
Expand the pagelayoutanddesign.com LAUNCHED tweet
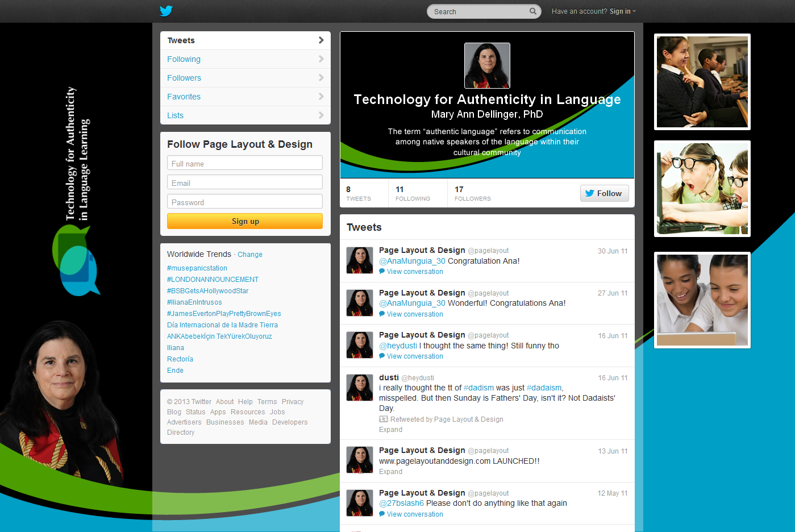pyautogui.click(x=390, y=472)
